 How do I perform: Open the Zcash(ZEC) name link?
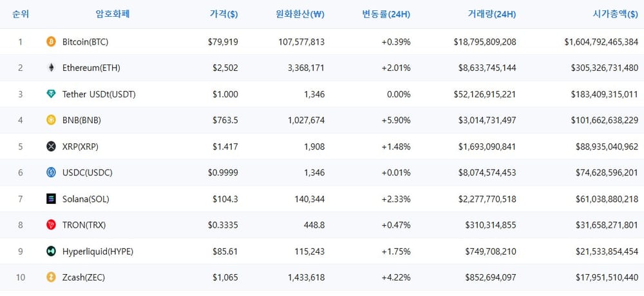(84, 278)
